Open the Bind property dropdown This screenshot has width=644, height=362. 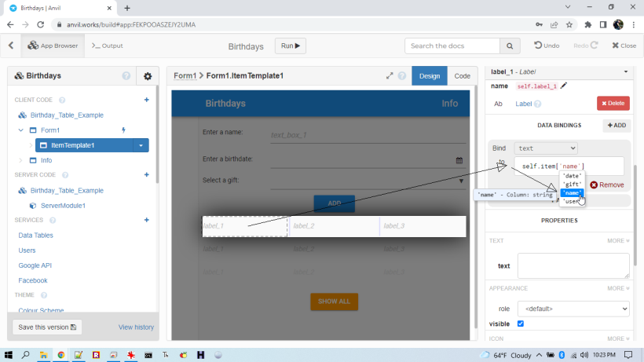click(545, 148)
